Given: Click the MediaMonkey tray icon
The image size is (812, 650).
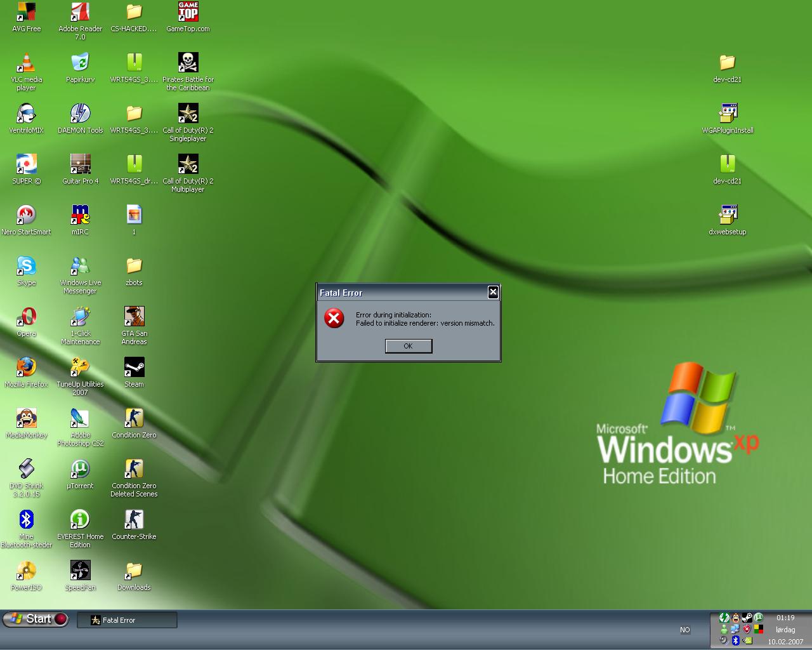Looking at the screenshot, I should (736, 618).
